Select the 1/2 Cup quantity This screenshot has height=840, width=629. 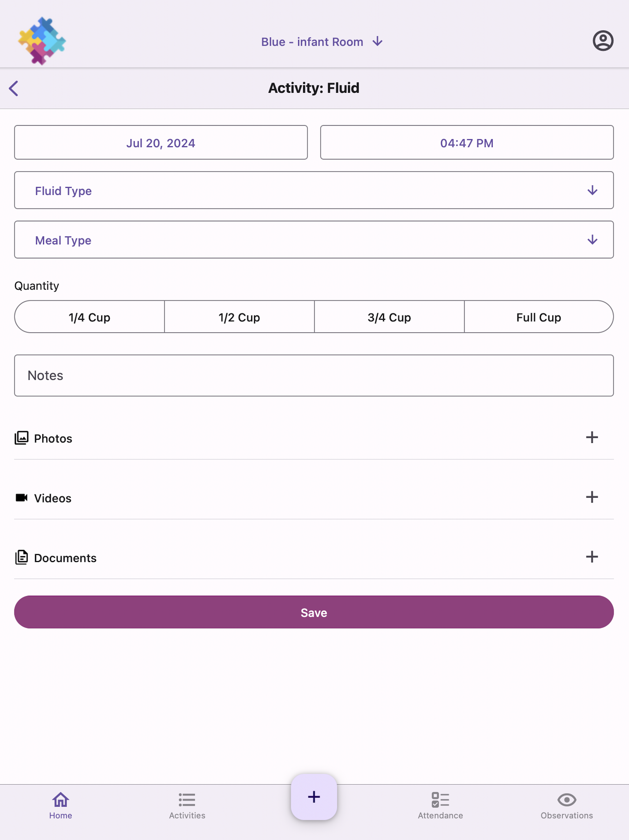pos(240,317)
